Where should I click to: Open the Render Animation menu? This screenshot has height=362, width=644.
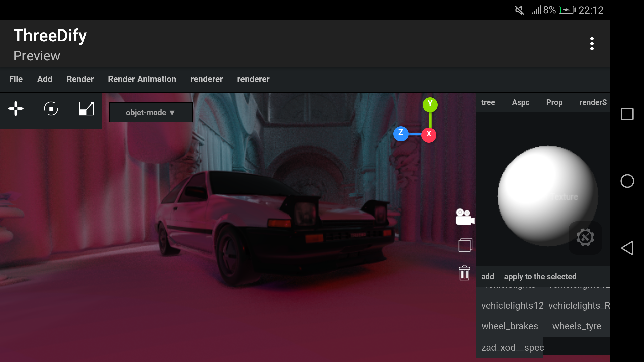142,79
